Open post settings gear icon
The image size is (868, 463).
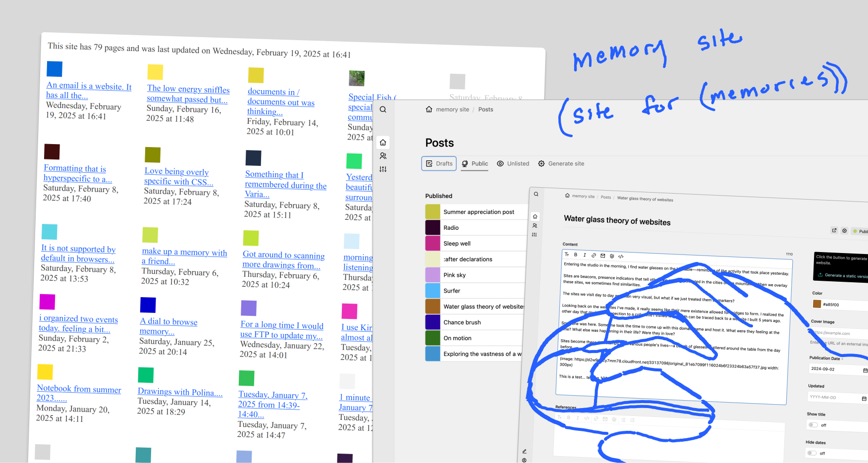tap(845, 231)
